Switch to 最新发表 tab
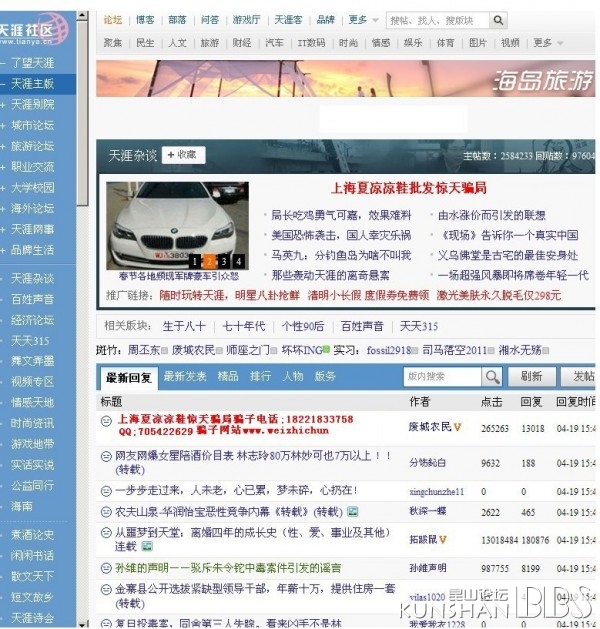Viewport: 600px width, 629px height. [185, 376]
